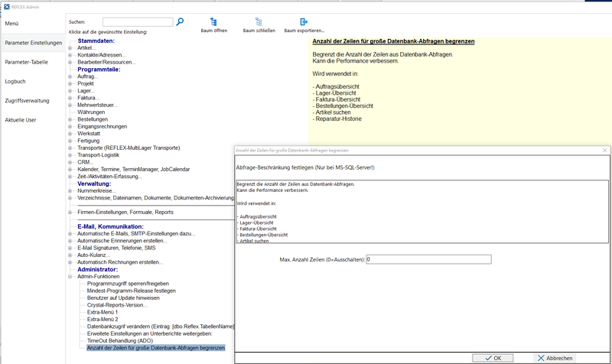Cancel the dialog with Abbrechen
The width and height of the screenshot is (612, 364).
(x=554, y=358)
